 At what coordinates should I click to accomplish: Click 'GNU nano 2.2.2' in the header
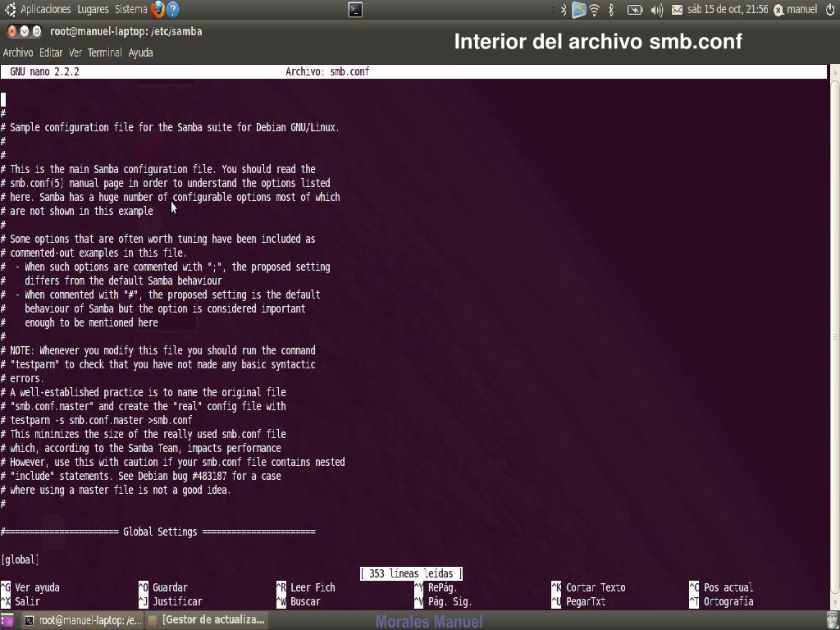coord(44,72)
